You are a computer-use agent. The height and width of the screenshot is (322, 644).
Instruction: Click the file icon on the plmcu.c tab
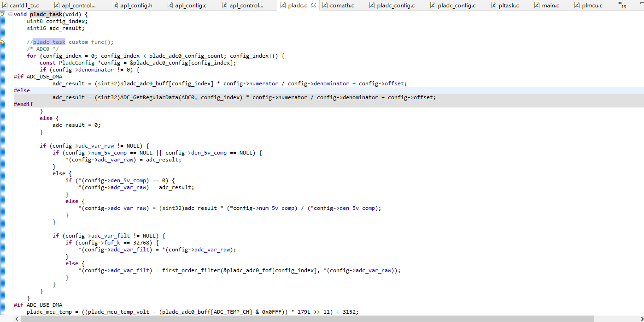(577, 6)
